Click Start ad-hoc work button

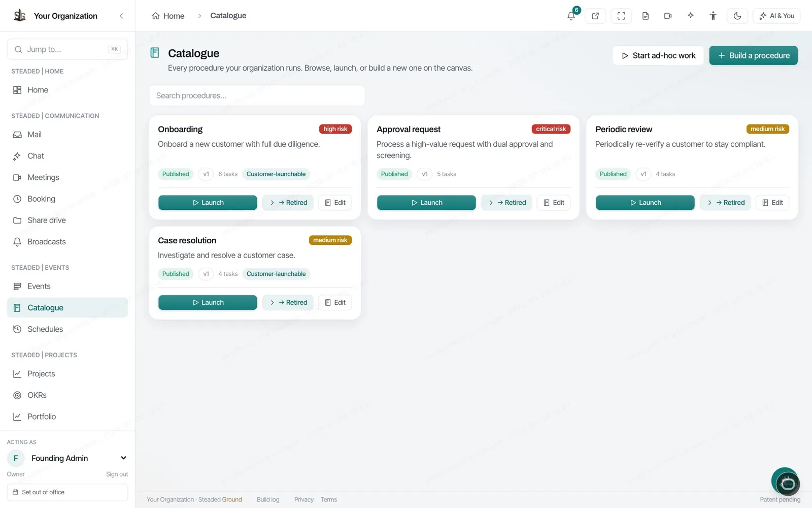pyautogui.click(x=658, y=55)
